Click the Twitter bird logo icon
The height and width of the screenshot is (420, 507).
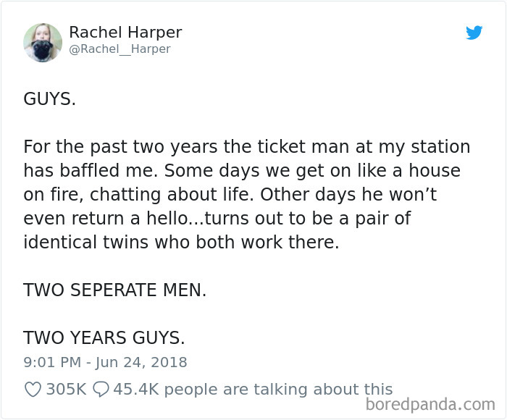pyautogui.click(x=474, y=33)
